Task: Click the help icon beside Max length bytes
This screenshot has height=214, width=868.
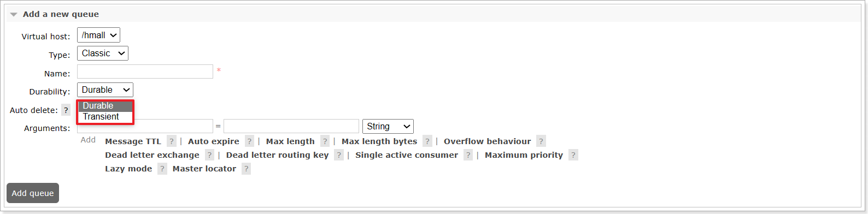Action: [427, 141]
